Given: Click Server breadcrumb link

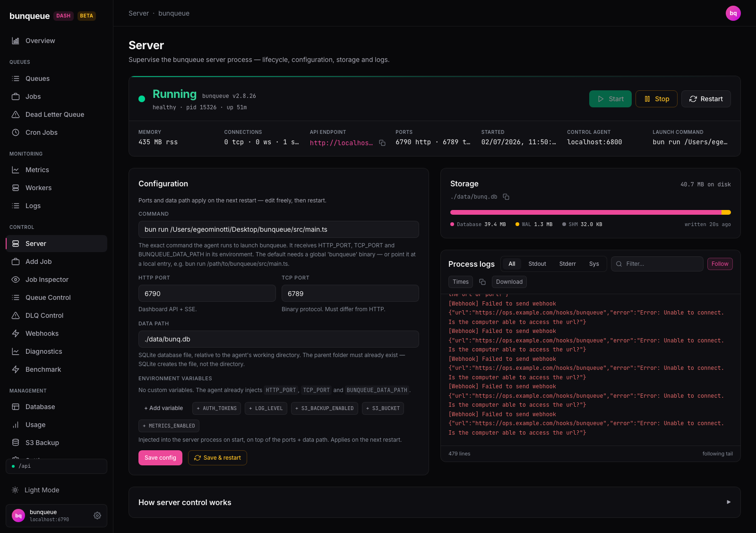Looking at the screenshot, I should click(x=138, y=13).
